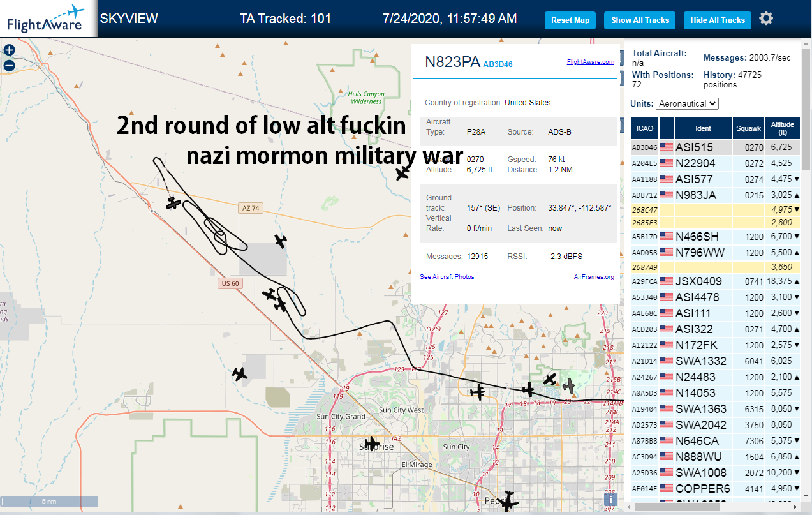Select the N796WW row
The image size is (812, 515).
click(715, 253)
